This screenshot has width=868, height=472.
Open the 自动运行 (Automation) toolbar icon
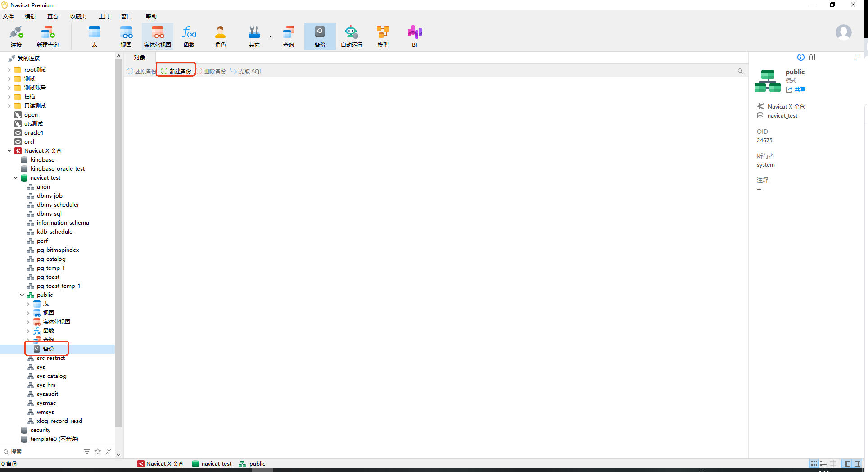[x=352, y=36]
